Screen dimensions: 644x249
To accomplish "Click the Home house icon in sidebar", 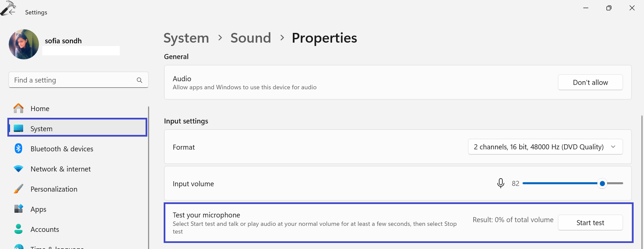I will pos(18,108).
